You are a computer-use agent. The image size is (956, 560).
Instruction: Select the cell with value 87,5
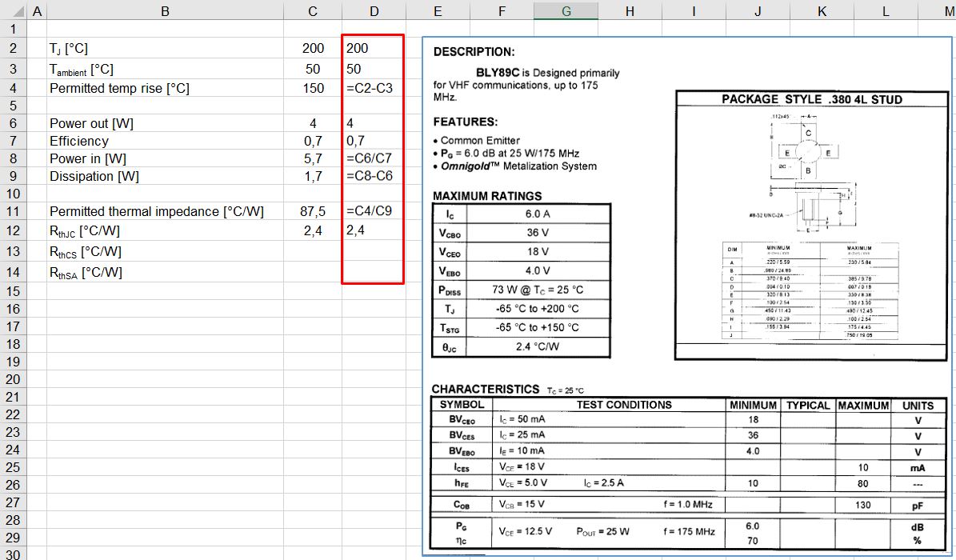click(312, 211)
